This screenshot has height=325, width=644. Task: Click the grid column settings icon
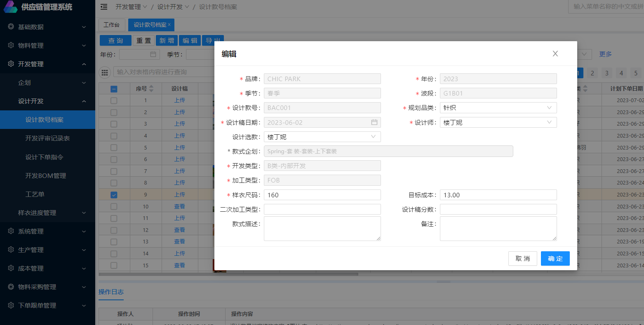point(105,72)
